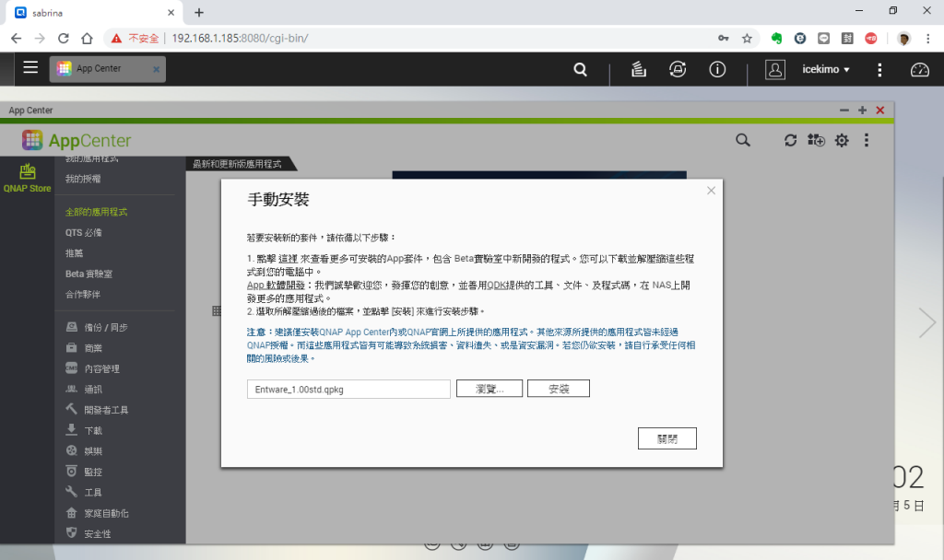944x560 pixels.
Task: Select 我的授權 in sidebar
Action: click(x=83, y=179)
